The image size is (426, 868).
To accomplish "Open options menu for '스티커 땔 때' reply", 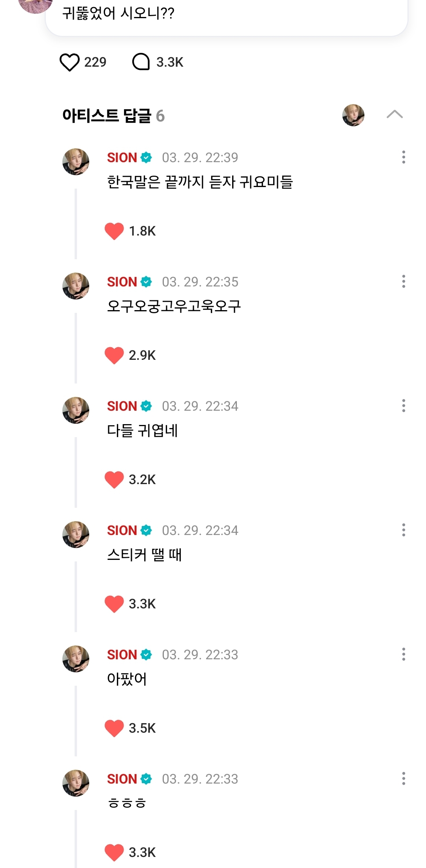I will click(x=403, y=530).
